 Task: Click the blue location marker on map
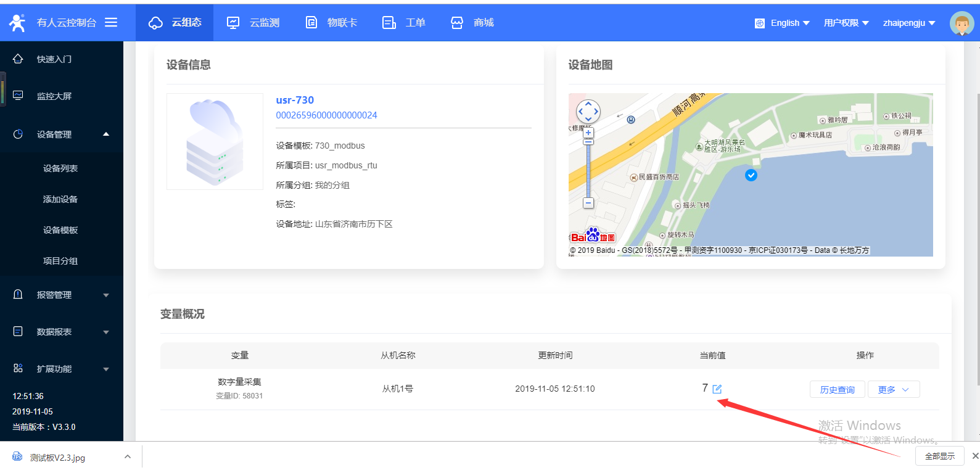pyautogui.click(x=751, y=175)
